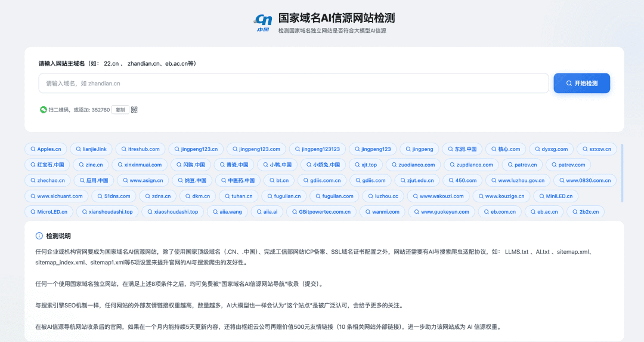Select the 2b2c.cn tag
Screen dimensions: 644x342
pos(586,212)
